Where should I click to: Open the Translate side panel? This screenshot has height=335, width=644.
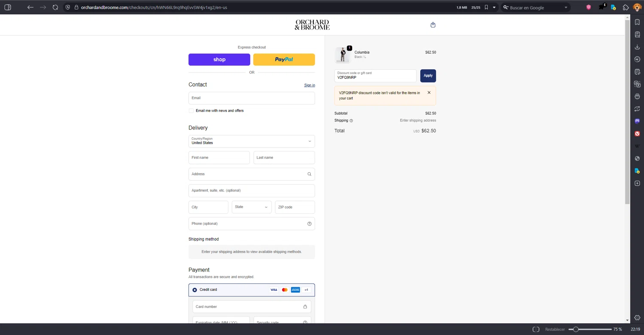coord(637,85)
